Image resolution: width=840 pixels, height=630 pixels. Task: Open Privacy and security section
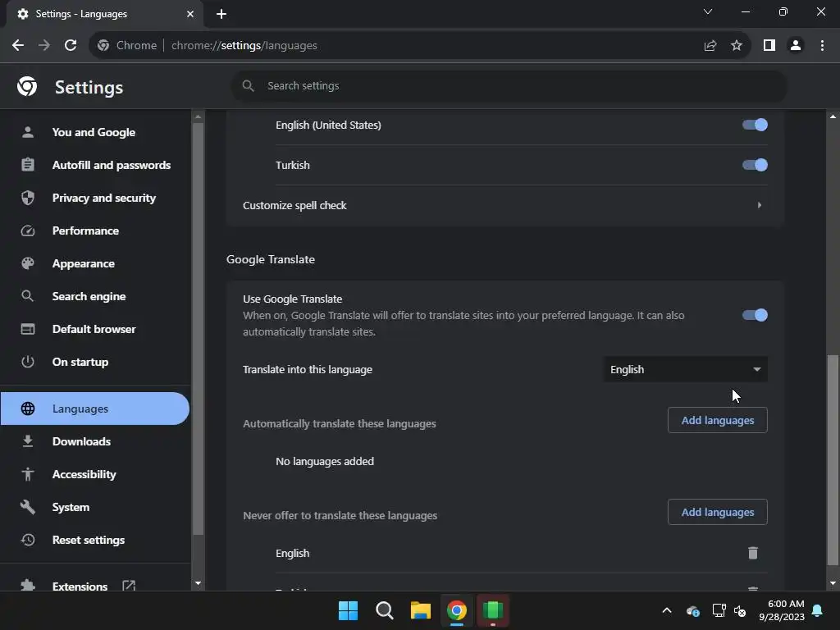(95, 199)
